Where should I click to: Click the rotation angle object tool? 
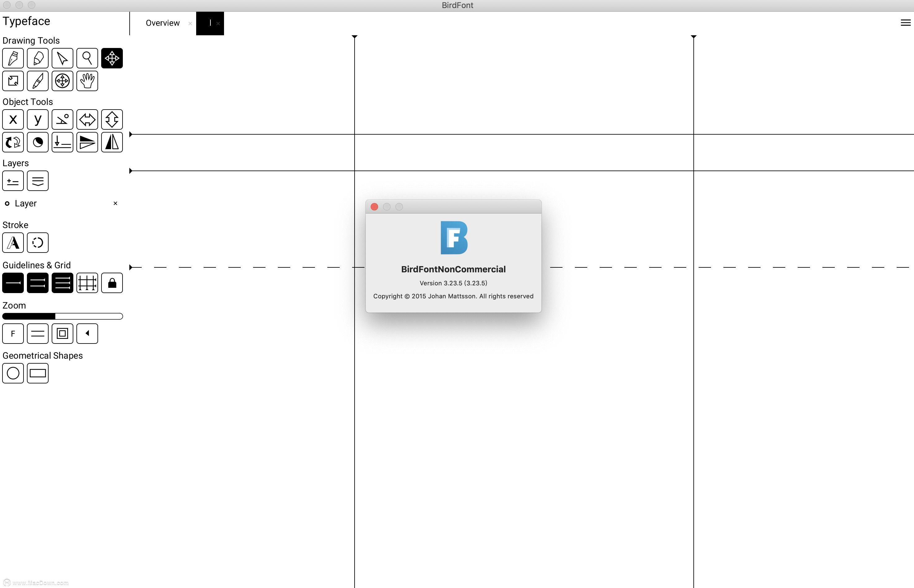click(62, 119)
